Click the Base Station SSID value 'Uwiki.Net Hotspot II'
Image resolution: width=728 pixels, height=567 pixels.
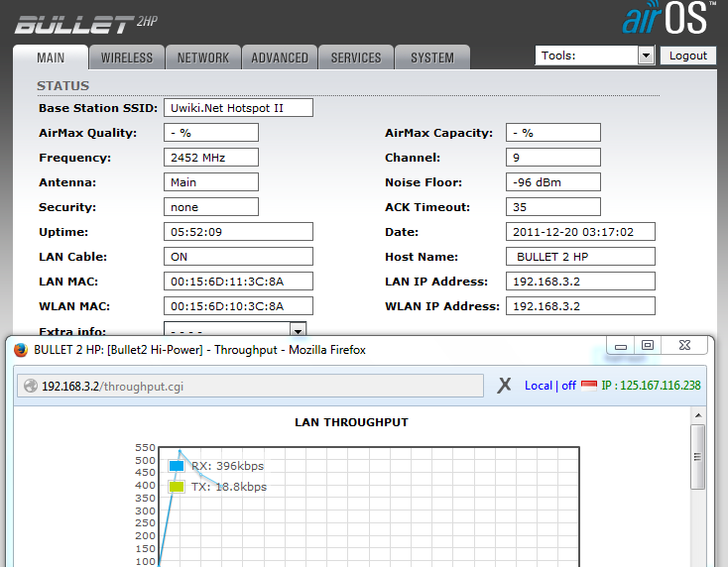pyautogui.click(x=238, y=108)
